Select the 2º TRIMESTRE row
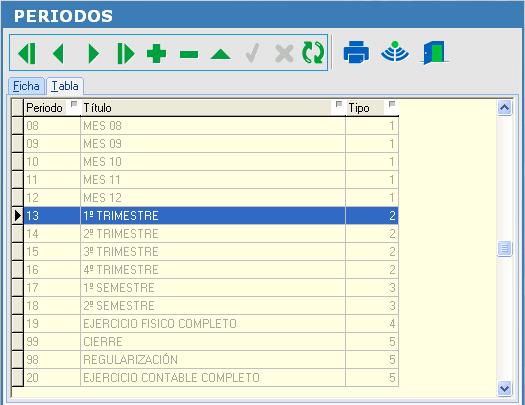 pyautogui.click(x=211, y=234)
